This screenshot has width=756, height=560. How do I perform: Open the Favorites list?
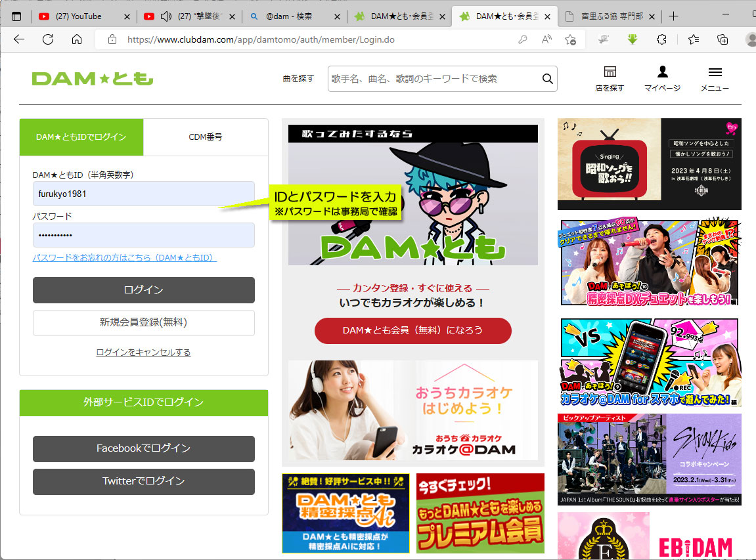coord(694,39)
